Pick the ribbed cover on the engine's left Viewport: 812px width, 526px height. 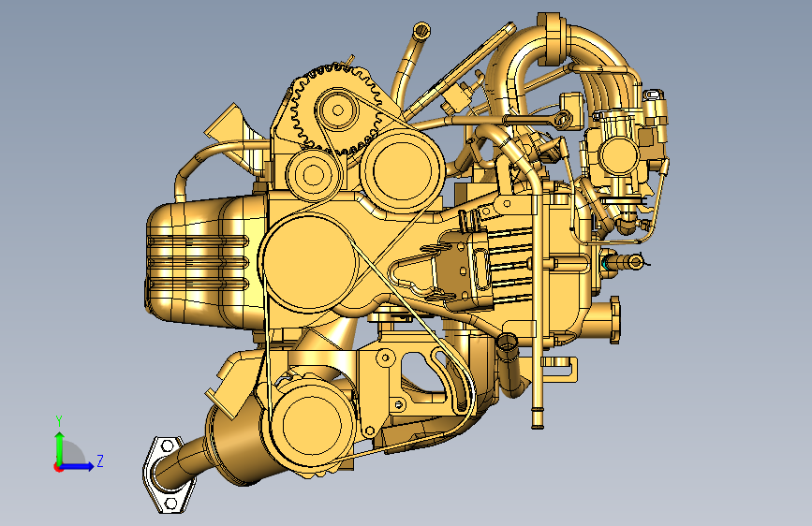206,261
